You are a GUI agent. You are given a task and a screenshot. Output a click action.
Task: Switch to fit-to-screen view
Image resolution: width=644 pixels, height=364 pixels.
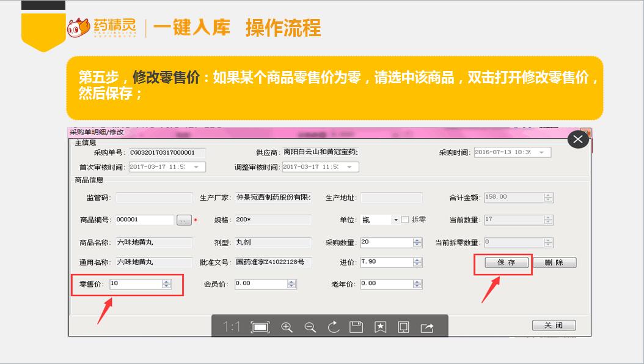[260, 327]
